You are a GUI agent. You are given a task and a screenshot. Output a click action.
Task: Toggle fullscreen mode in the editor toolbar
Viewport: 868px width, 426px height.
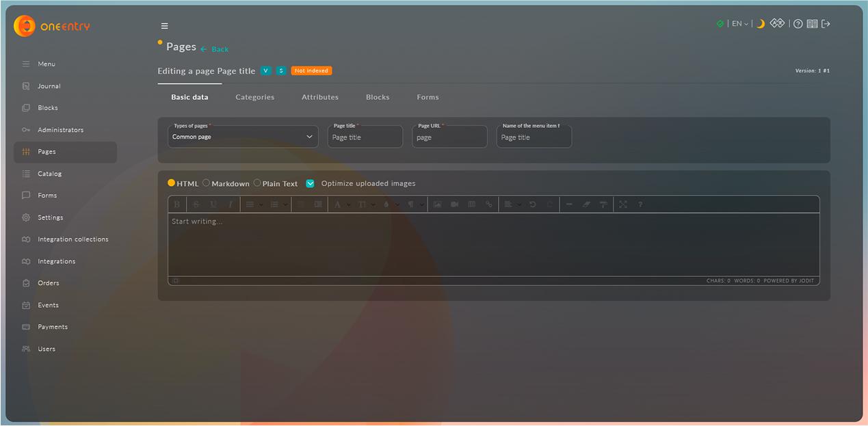pyautogui.click(x=623, y=204)
